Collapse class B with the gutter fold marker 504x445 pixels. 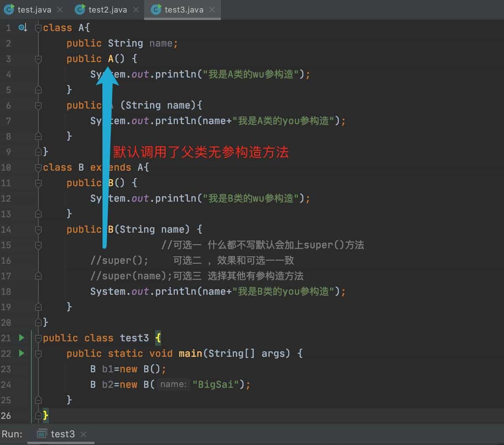(38, 167)
